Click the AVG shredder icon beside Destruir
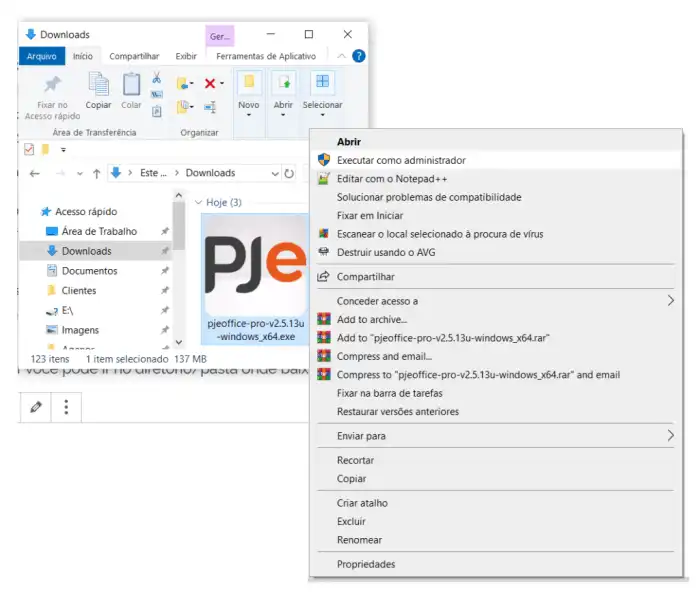 [x=324, y=252]
